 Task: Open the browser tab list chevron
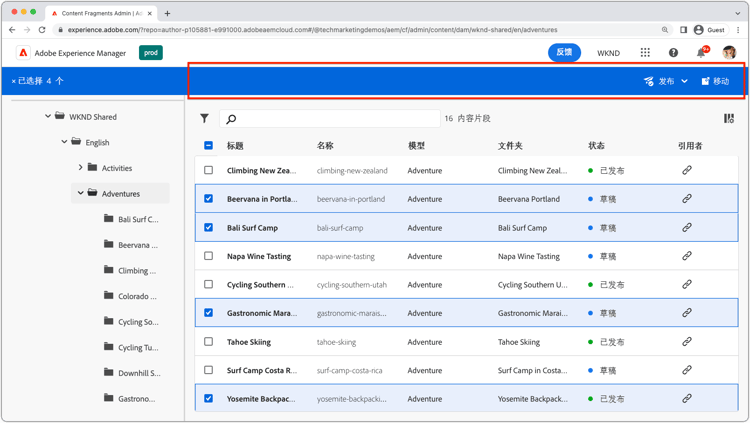click(x=738, y=13)
